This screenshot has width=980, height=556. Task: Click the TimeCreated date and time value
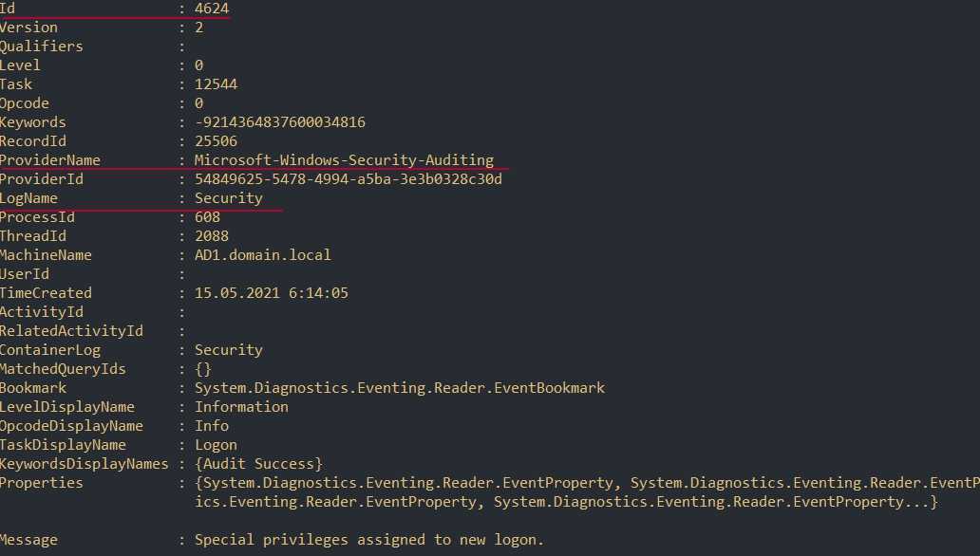pos(271,293)
